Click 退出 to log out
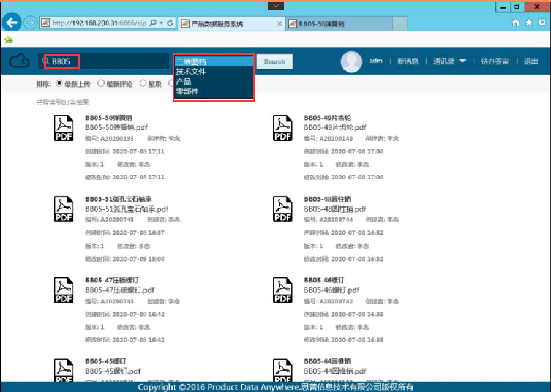This screenshot has width=551, height=392. 531,61
